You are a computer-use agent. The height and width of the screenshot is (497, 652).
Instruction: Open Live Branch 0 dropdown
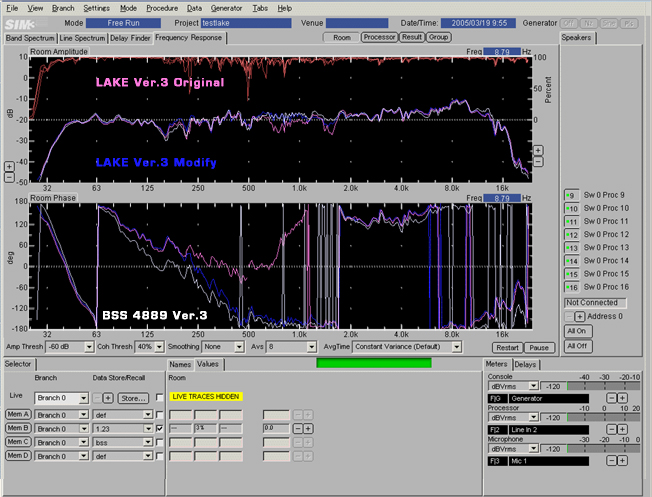(x=84, y=398)
